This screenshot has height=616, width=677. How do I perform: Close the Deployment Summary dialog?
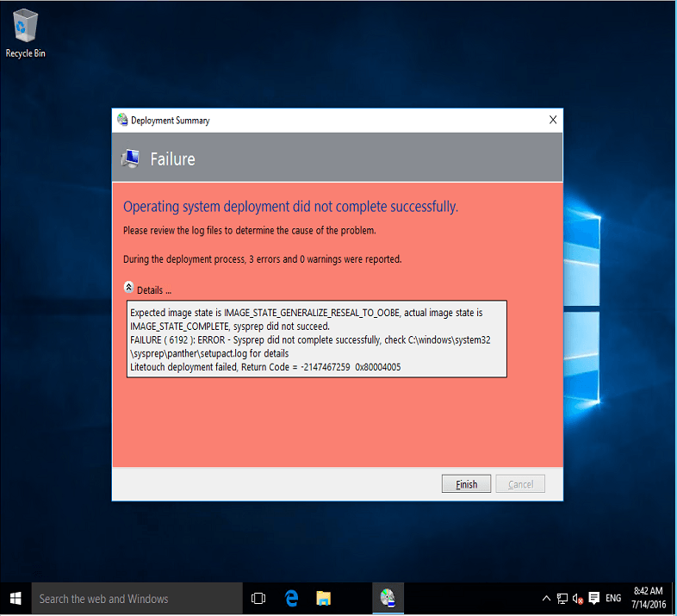click(x=553, y=120)
